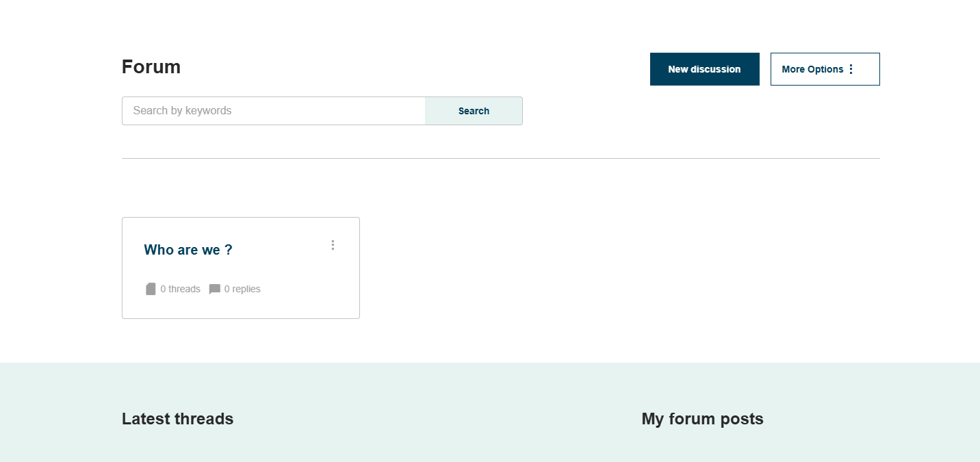The width and height of the screenshot is (980, 462).
Task: Select the "0 replies" count text
Action: click(x=242, y=289)
